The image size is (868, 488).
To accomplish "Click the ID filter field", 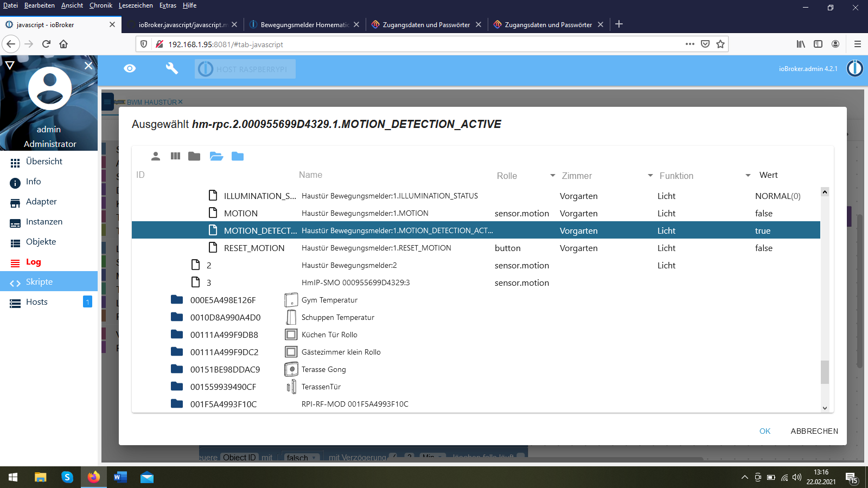I will [x=214, y=175].
